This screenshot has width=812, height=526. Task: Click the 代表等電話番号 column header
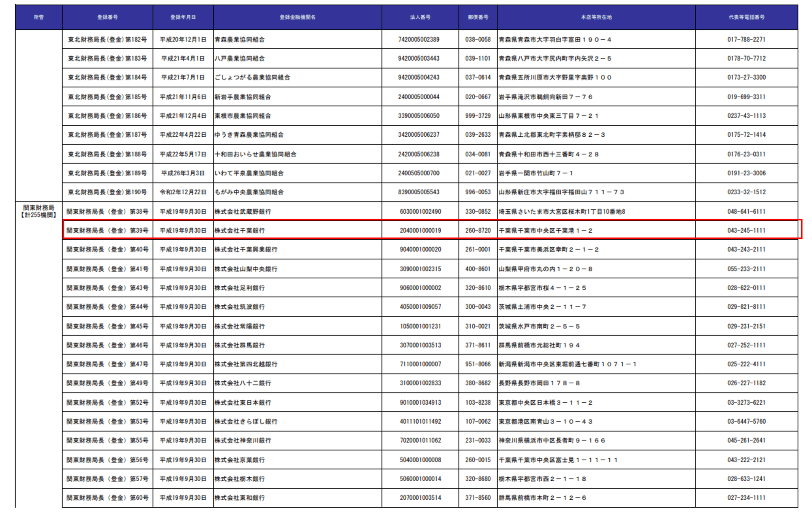tap(746, 17)
